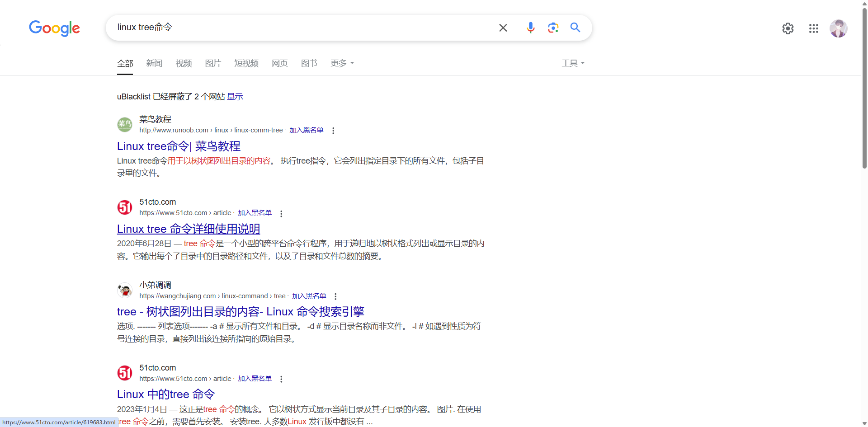Viewport: 868px width, 427px height.
Task: Switch to the 视频 tab
Action: click(184, 63)
